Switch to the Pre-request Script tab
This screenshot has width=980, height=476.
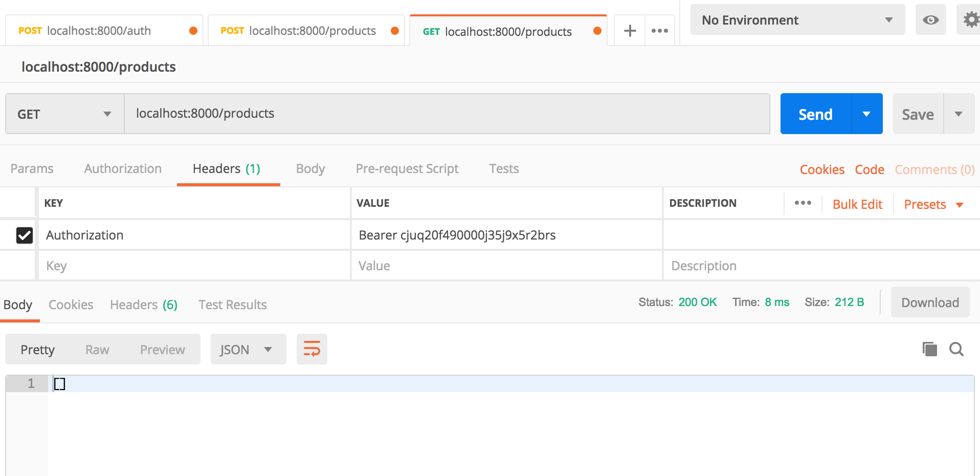(407, 168)
